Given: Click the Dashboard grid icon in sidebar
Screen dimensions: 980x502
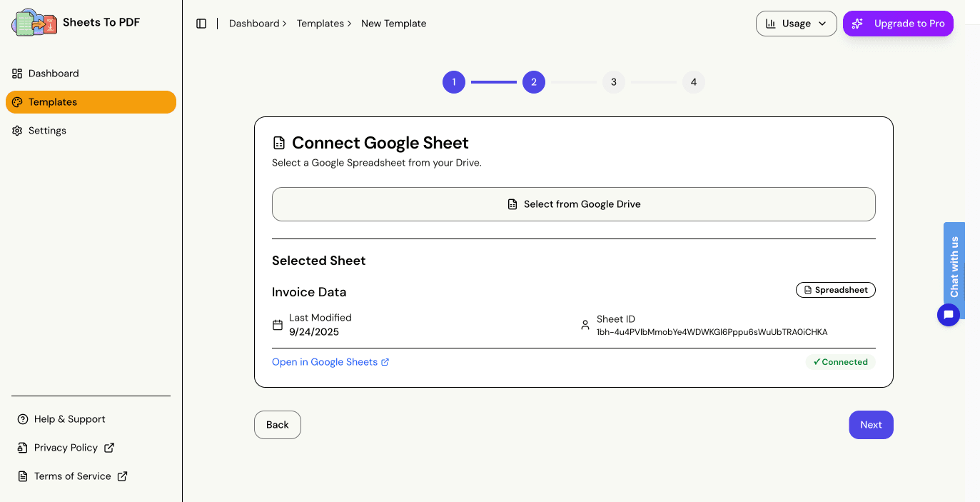Looking at the screenshot, I should point(17,74).
